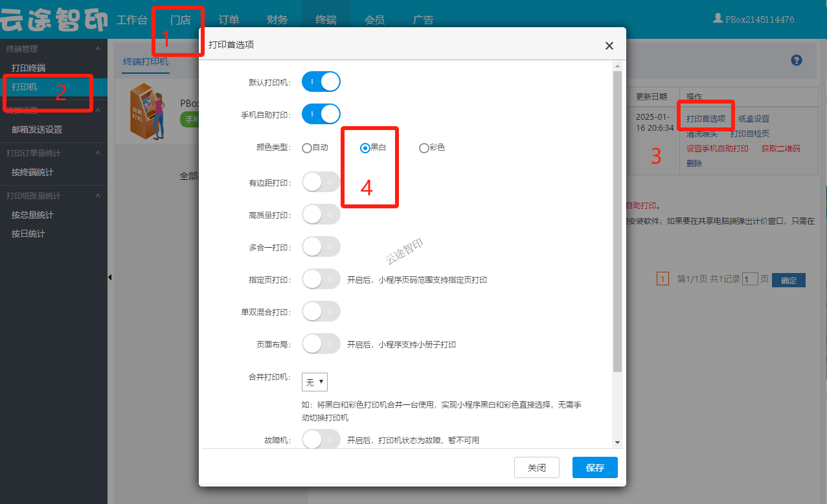This screenshot has height=504, width=827.
Task: Click the self-service printer kiosk thumbnail
Action: [144, 111]
